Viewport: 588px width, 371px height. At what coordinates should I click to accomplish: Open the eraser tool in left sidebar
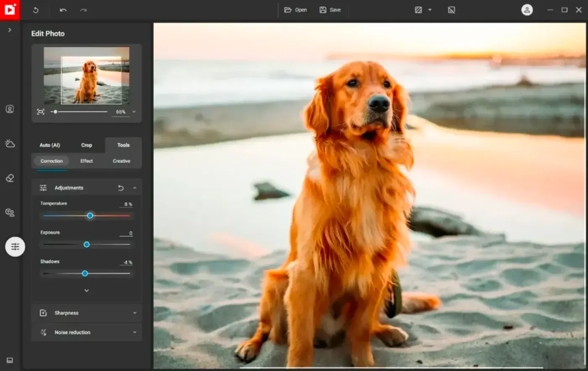point(10,178)
